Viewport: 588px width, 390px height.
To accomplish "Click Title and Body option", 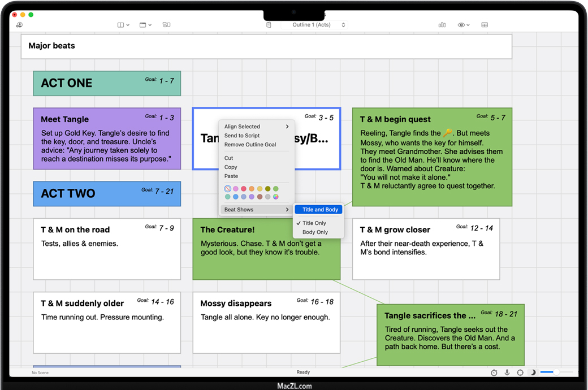I will pyautogui.click(x=320, y=210).
